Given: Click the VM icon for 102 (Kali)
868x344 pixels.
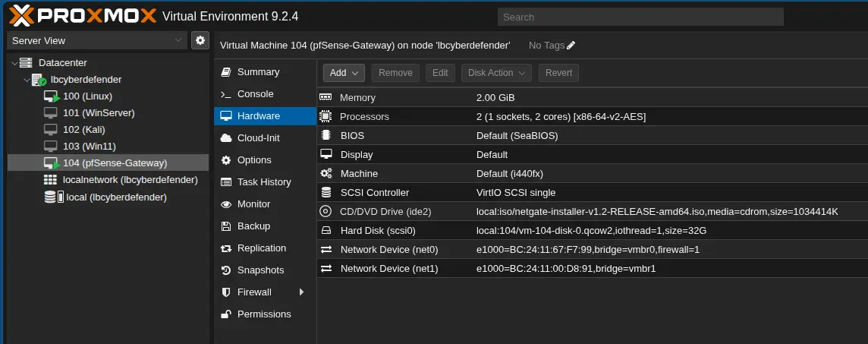Looking at the screenshot, I should coord(51,130).
